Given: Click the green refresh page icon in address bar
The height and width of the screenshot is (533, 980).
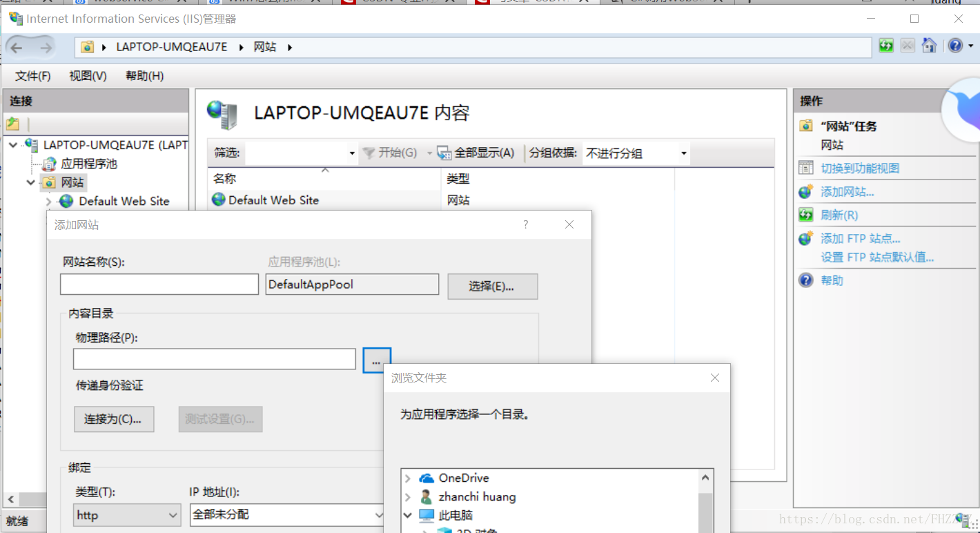Looking at the screenshot, I should click(886, 46).
